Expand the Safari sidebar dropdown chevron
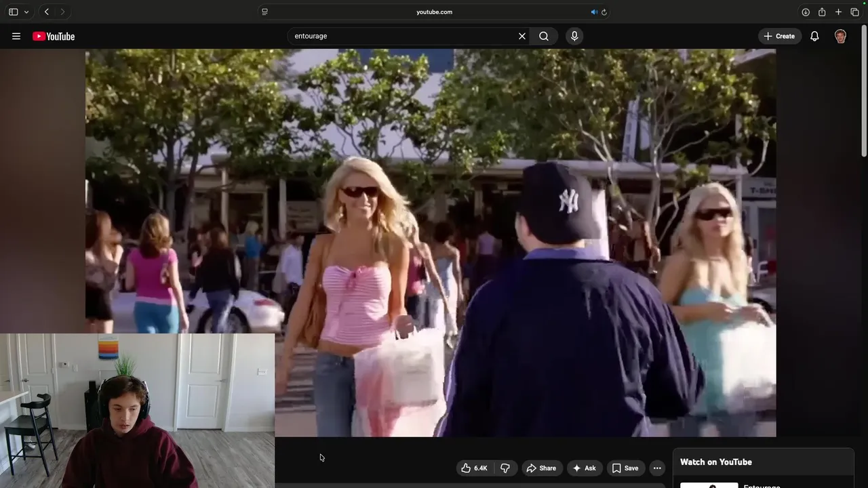This screenshot has width=868, height=488. [26, 12]
